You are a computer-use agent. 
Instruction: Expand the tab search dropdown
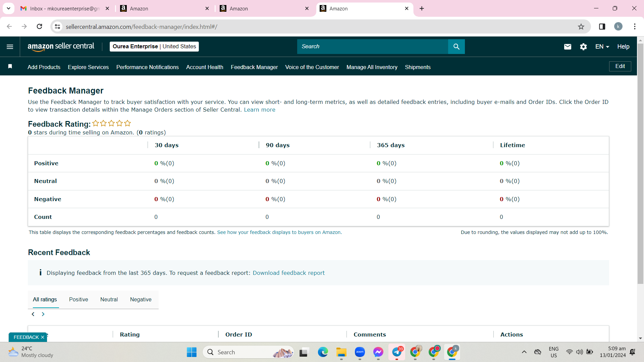pyautogui.click(x=8, y=8)
